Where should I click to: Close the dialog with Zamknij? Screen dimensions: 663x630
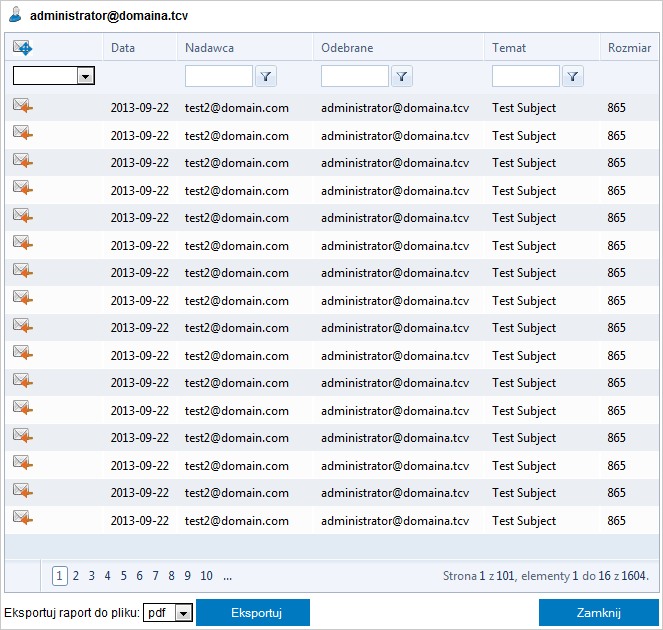(599, 613)
